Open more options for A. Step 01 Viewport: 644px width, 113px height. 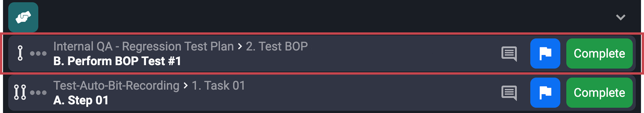pyautogui.click(x=38, y=93)
